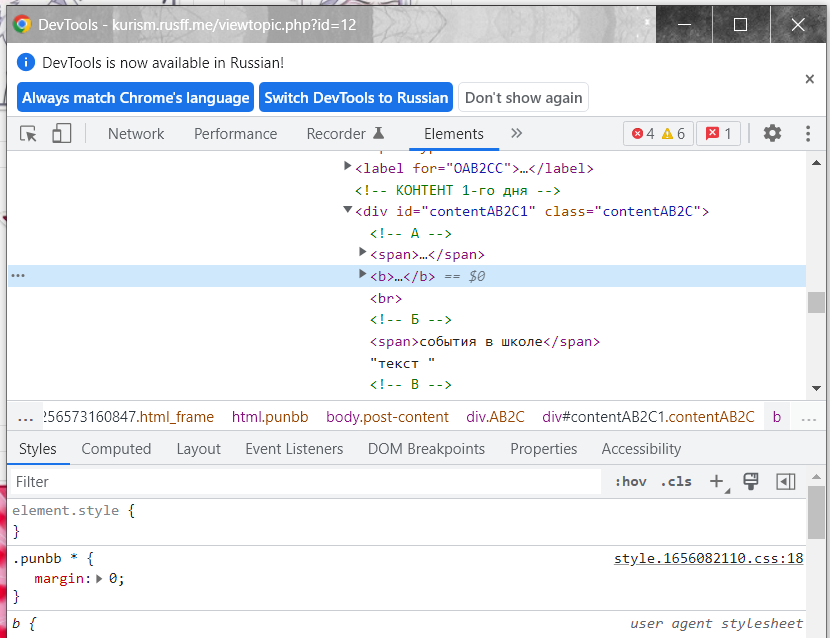This screenshot has width=830, height=638.
Task: Open the style.1656082110.css:18 source link
Action: 708,559
